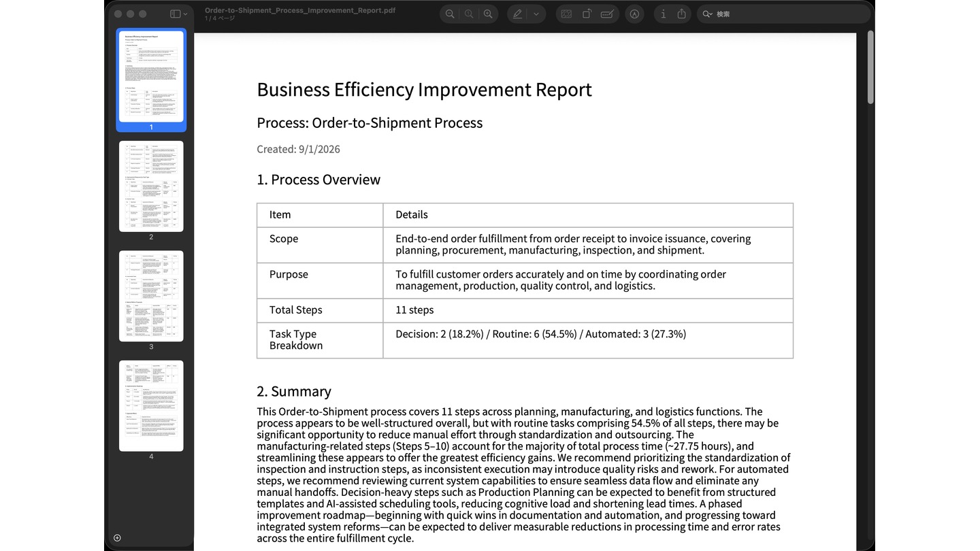Select page 3 thumbnail in sidebar

[151, 296]
